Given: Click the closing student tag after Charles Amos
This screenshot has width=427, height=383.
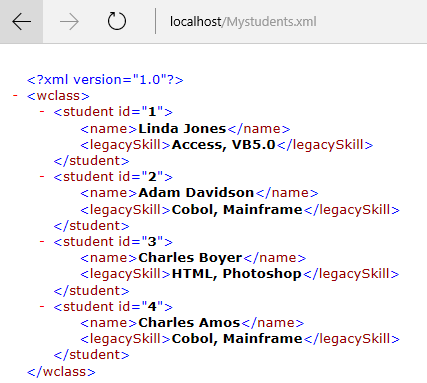Looking at the screenshot, I should pyautogui.click(x=91, y=355).
